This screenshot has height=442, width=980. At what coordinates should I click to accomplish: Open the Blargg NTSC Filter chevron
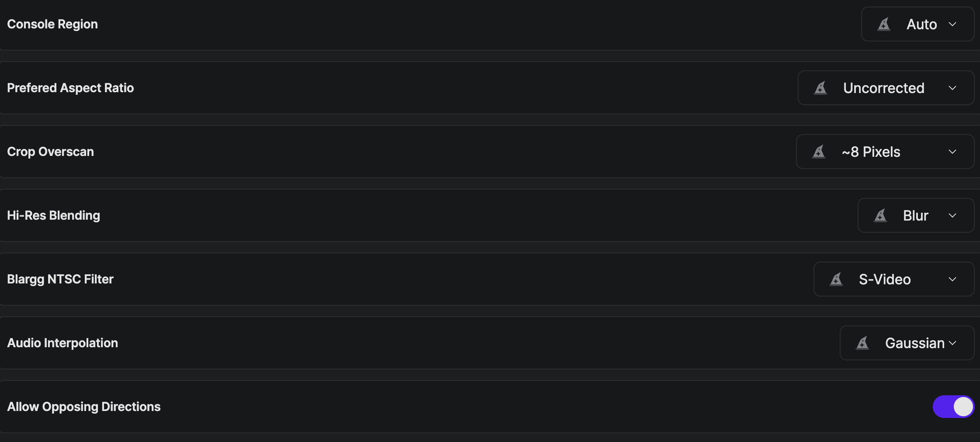952,279
